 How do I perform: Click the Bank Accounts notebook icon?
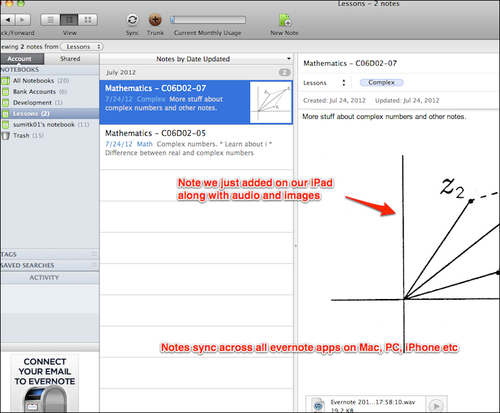(6, 92)
